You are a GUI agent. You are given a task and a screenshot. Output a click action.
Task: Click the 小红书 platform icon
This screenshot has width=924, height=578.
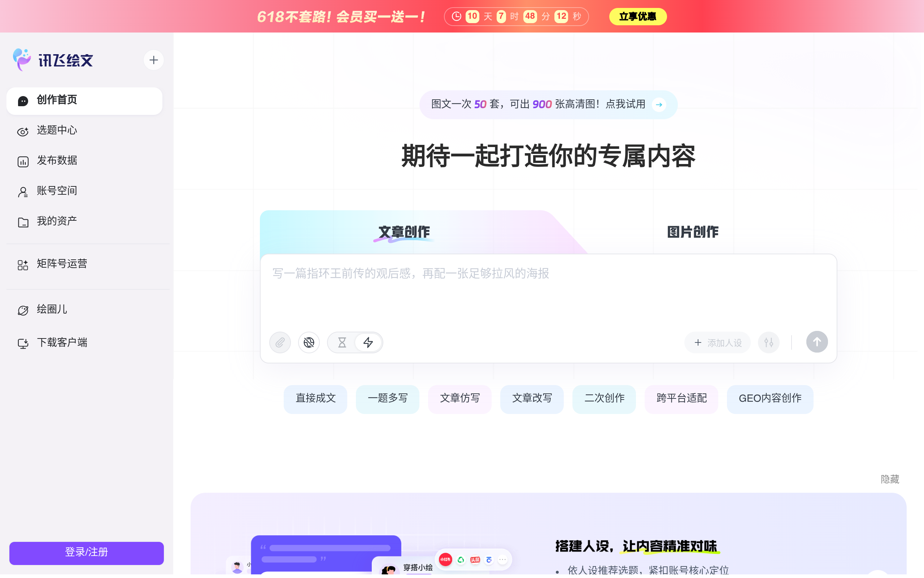[445, 559]
